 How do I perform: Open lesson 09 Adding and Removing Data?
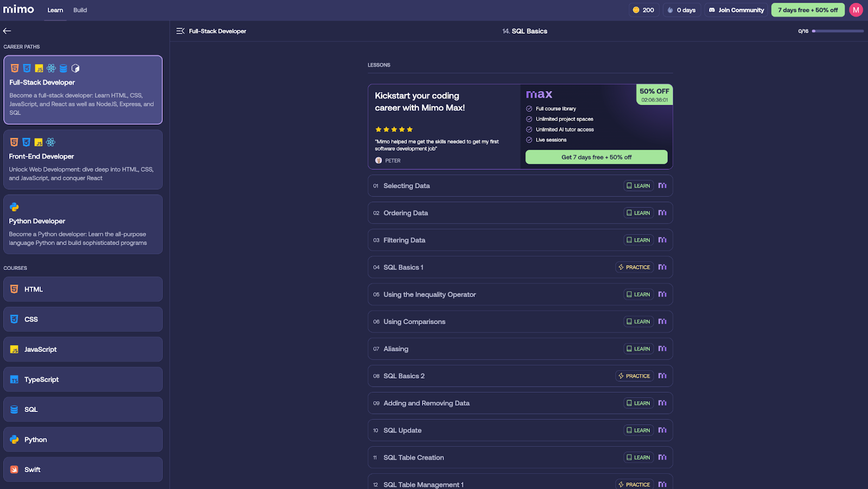point(520,403)
